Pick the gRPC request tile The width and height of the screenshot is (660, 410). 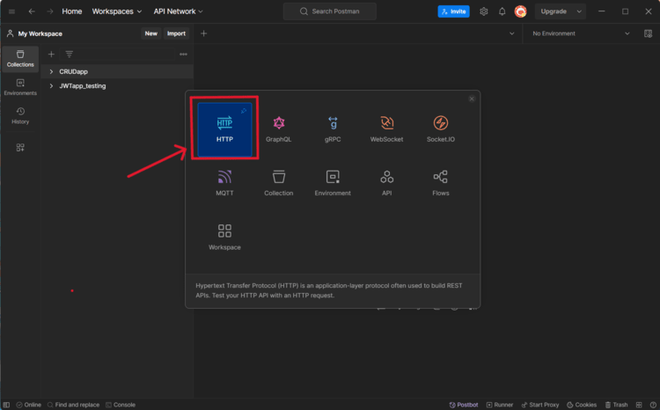click(x=333, y=129)
